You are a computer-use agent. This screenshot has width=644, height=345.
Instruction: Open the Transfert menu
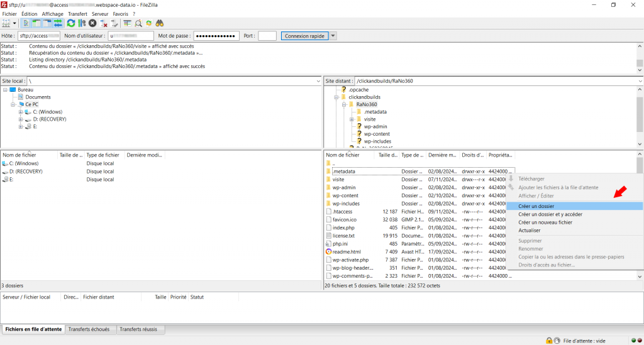click(77, 14)
